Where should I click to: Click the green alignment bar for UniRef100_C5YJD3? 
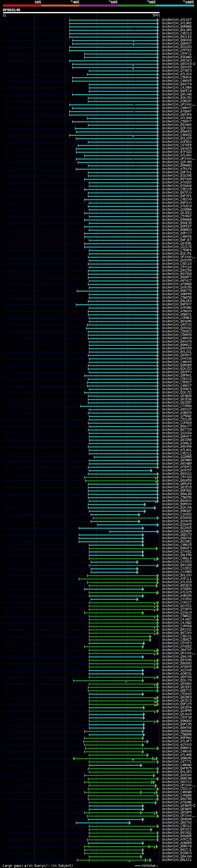pyautogui.click(x=121, y=477)
